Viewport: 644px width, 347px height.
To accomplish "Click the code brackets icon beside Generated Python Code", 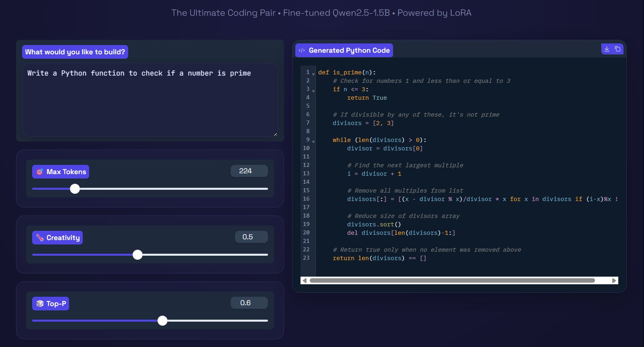I will click(302, 51).
